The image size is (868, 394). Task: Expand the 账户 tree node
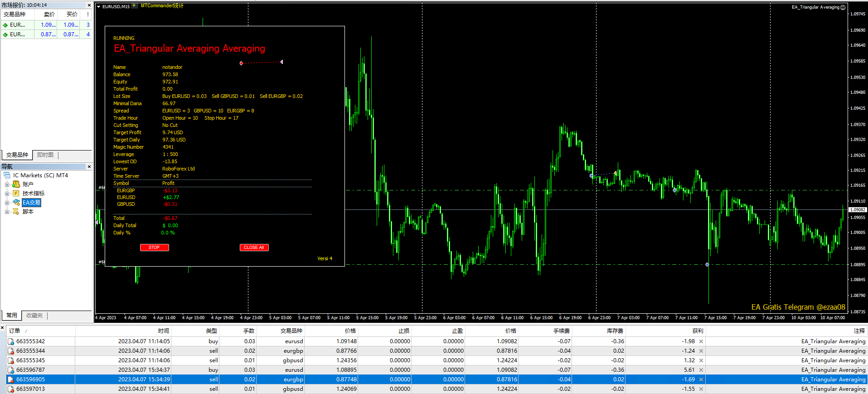click(x=7, y=185)
